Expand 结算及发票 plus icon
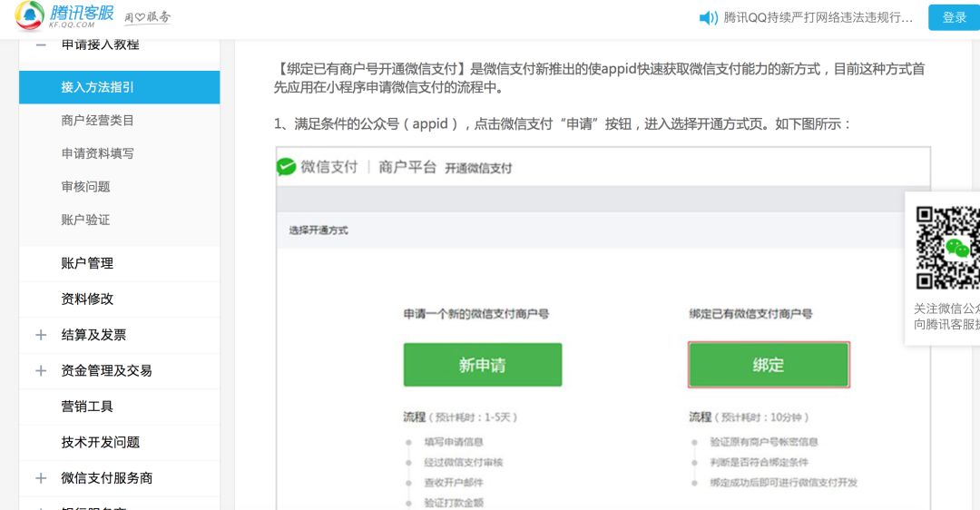The image size is (980, 510). pos(41,335)
